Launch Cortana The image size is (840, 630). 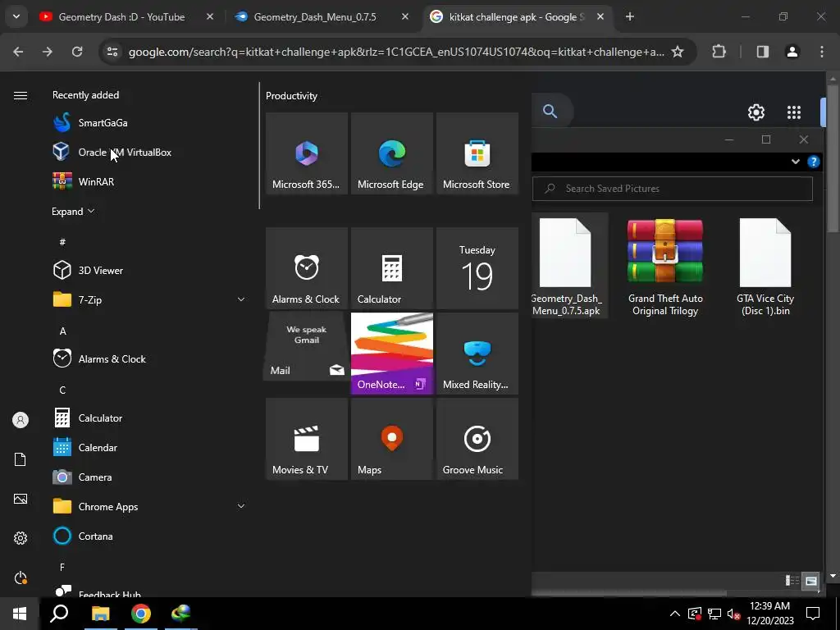(x=149, y=536)
